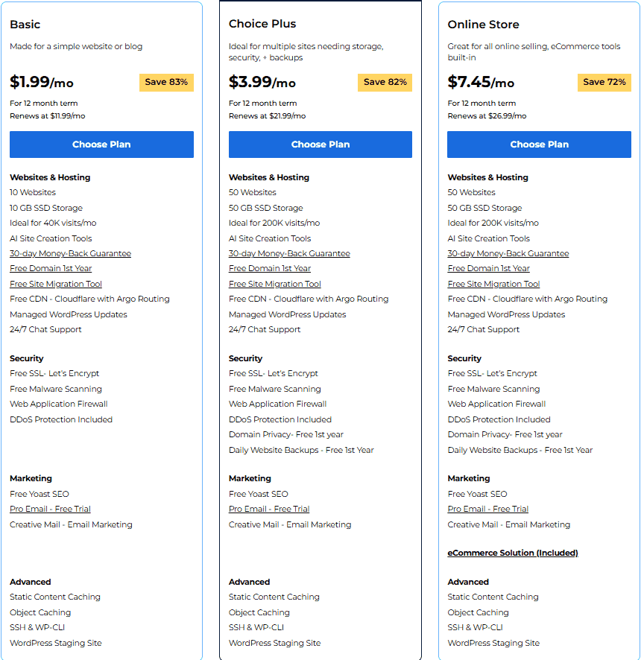The image size is (644, 660).
Task: Click 'Managed WordPress Updates' in Online Store
Action: pyautogui.click(x=506, y=314)
